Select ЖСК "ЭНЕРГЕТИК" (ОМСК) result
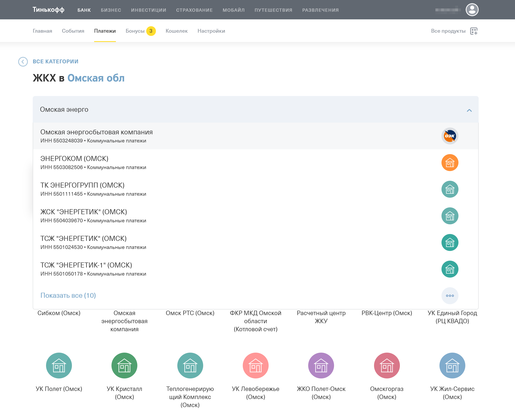The width and height of the screenshot is (515, 420). coord(255,216)
